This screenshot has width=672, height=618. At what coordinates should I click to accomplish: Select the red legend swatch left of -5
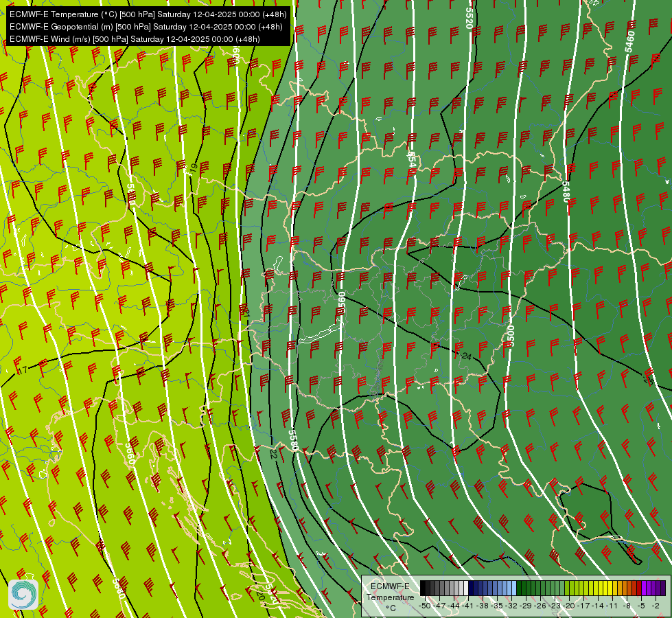tap(640, 588)
